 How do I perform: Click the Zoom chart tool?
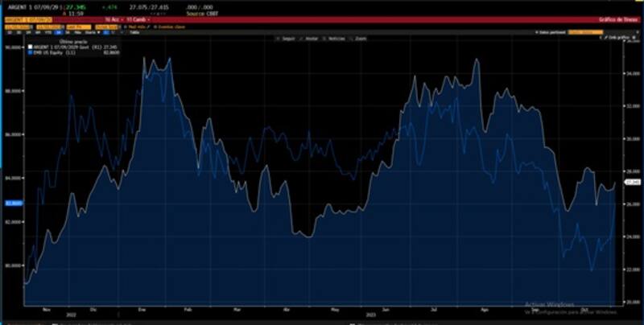click(x=359, y=38)
